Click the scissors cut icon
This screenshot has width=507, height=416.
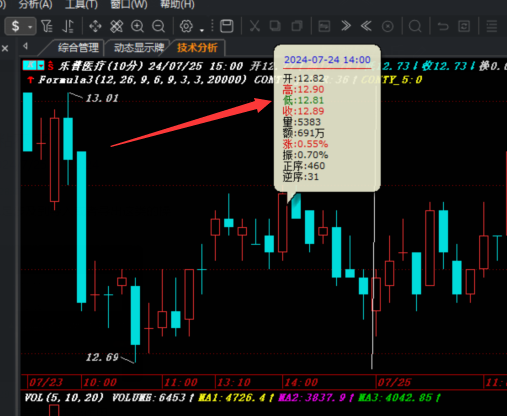255,26
